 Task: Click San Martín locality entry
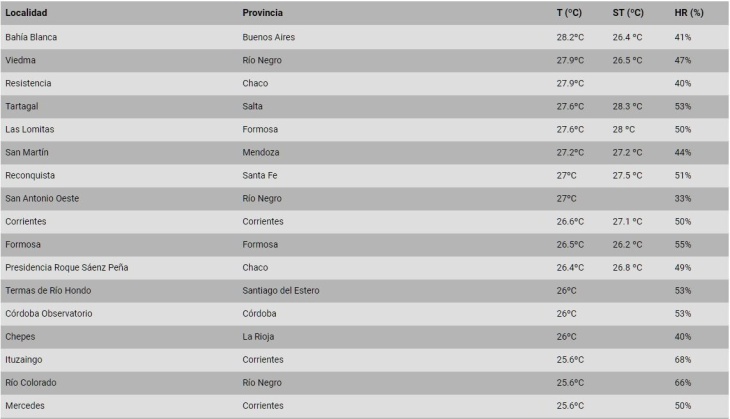pos(27,152)
